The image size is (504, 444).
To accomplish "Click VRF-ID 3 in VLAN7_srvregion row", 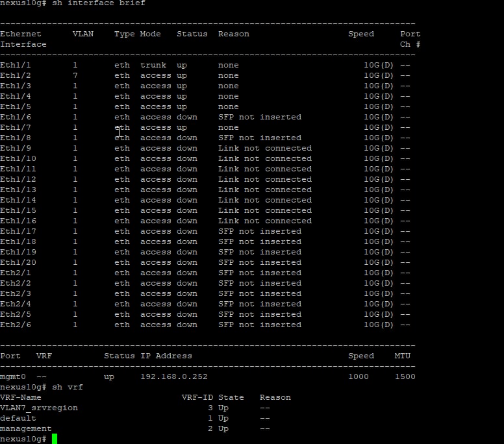I will (x=210, y=408).
